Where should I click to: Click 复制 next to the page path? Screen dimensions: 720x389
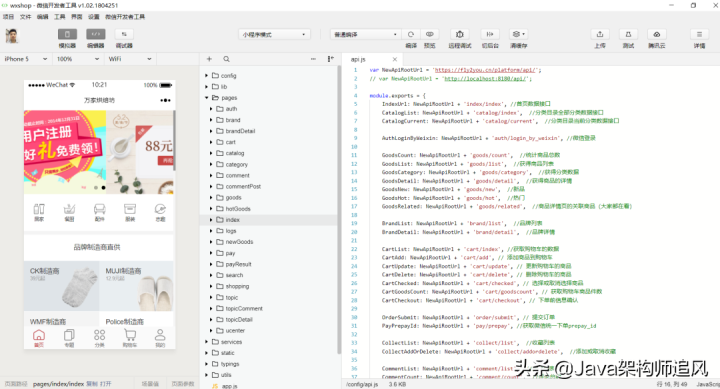(x=91, y=383)
